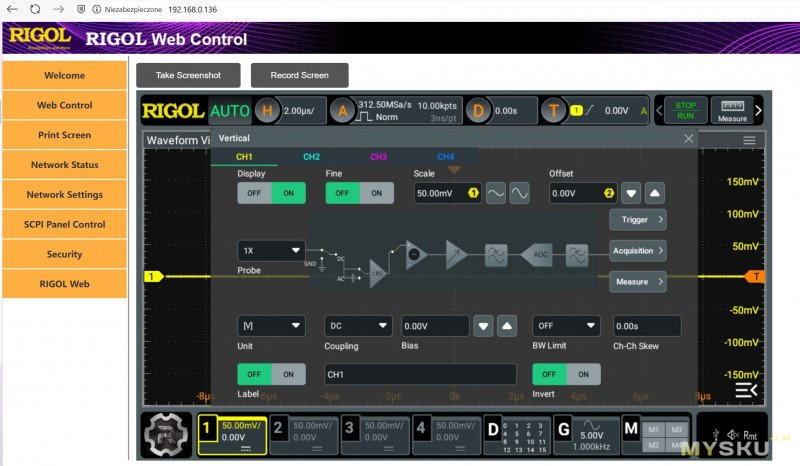Viewport: 800px width, 466px height.
Task: Click the browser reload icon
Action: coord(35,9)
